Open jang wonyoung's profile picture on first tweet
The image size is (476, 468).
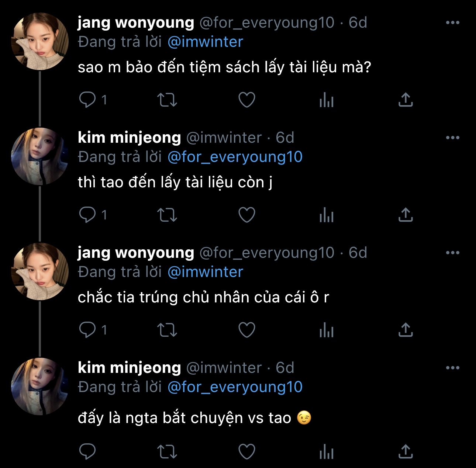pyautogui.click(x=40, y=42)
